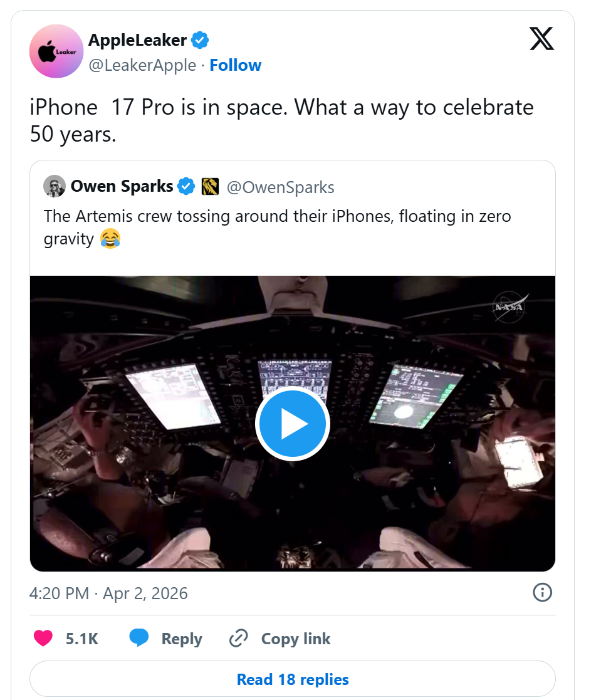
Task: Click the Reply text label
Action: tap(182, 639)
